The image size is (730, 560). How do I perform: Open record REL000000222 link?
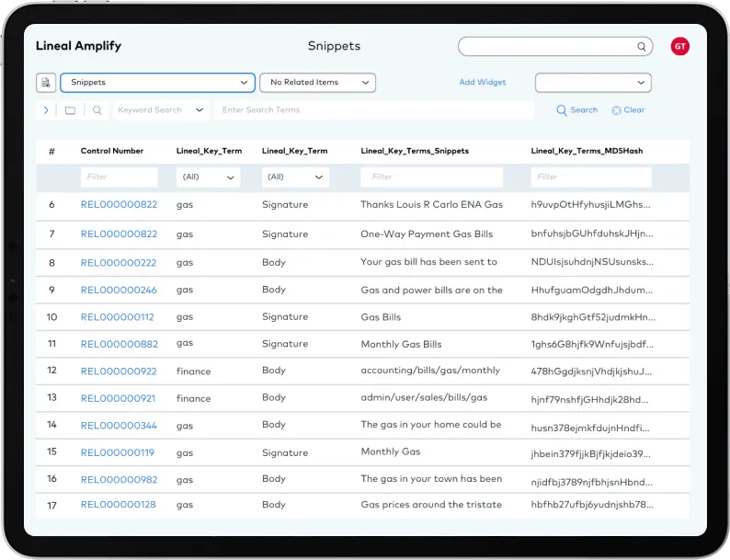pos(119,263)
